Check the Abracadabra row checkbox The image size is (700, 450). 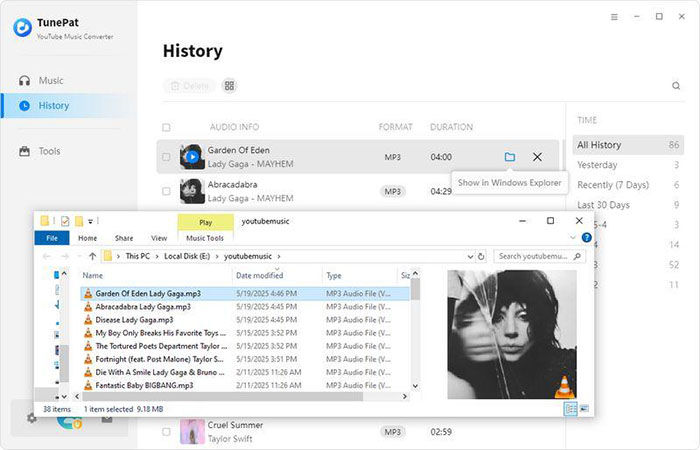click(x=166, y=191)
